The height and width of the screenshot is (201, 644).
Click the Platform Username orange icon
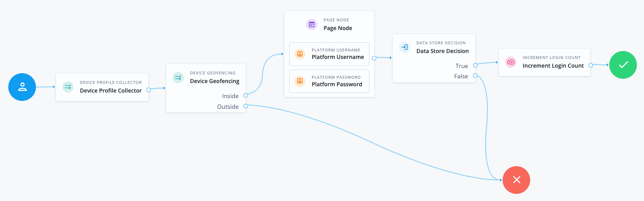click(300, 54)
